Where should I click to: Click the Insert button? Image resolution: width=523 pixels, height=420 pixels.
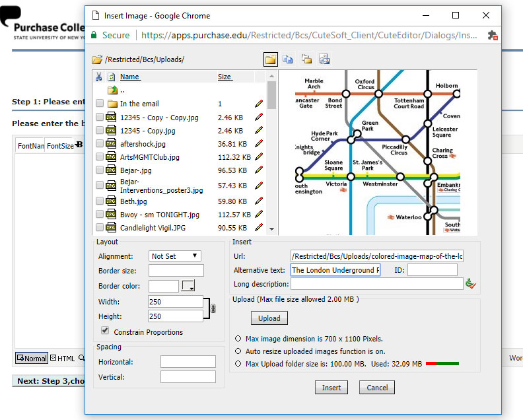point(331,388)
